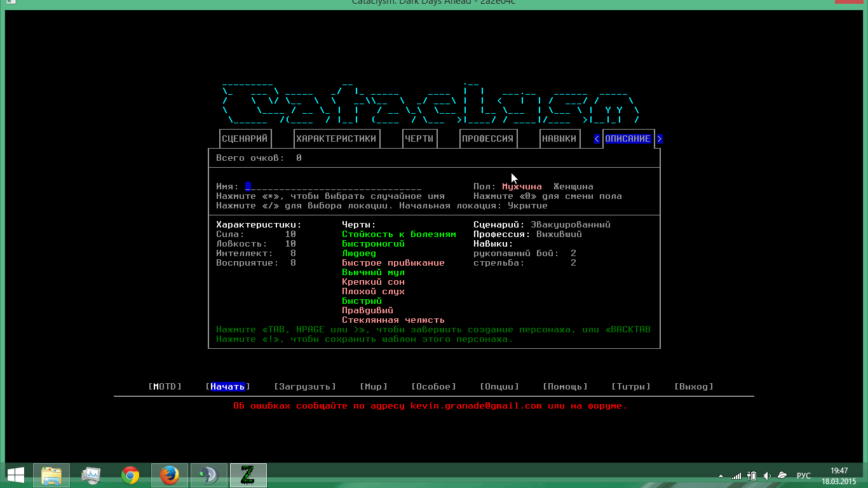Go to the СЦЕНАРИЙ tab
The width and height of the screenshot is (868, 488).
245,139
